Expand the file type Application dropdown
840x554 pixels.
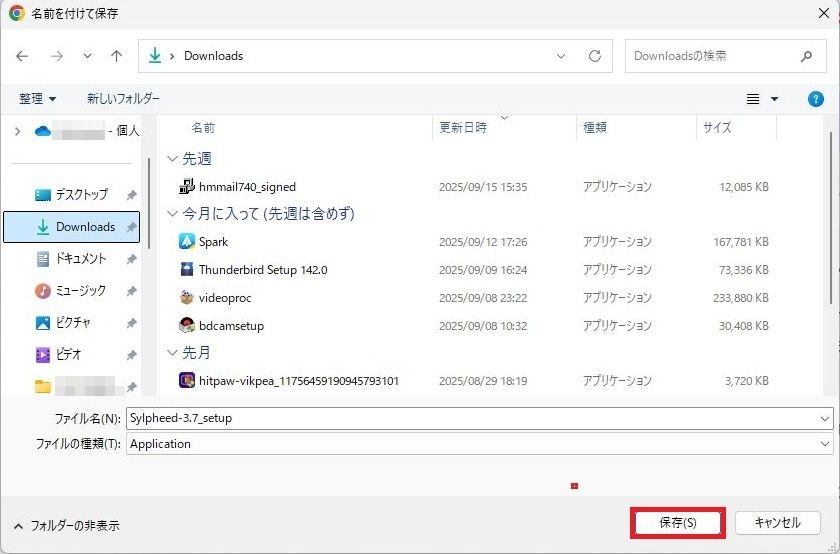[824, 444]
